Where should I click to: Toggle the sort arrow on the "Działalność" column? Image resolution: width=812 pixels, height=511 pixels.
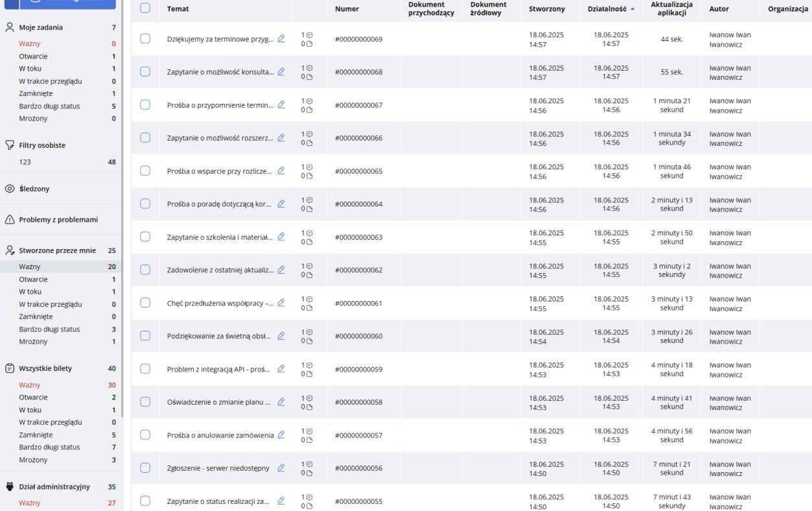coord(632,9)
